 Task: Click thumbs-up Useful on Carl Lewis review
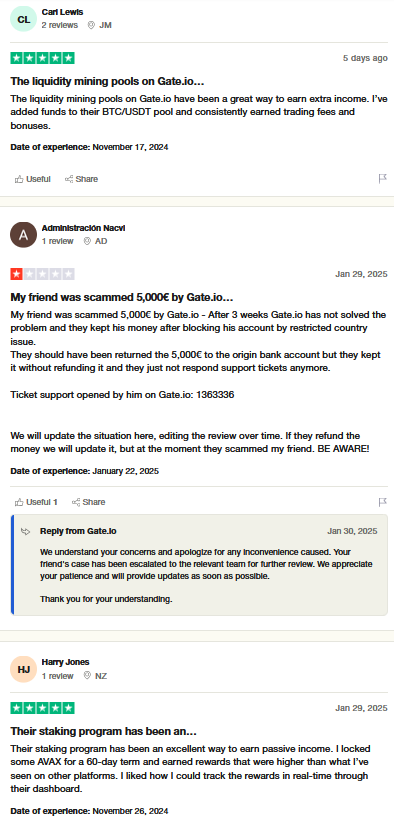(32, 179)
